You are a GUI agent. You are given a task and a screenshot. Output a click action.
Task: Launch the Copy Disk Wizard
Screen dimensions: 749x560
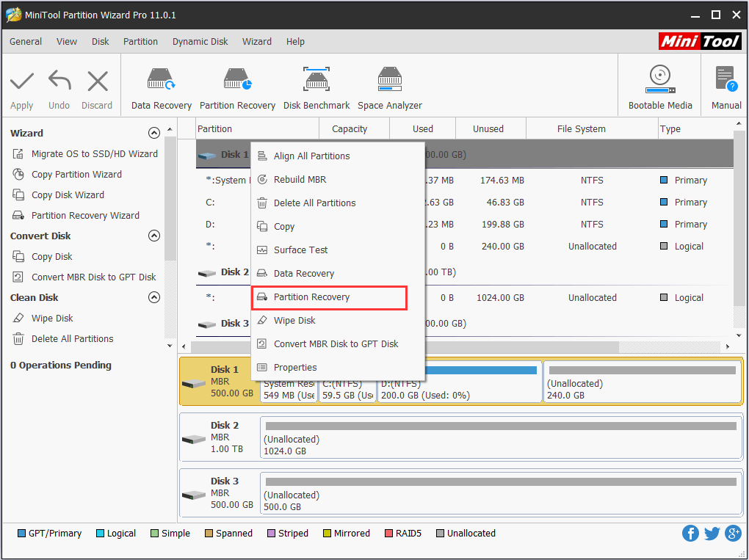(x=58, y=194)
